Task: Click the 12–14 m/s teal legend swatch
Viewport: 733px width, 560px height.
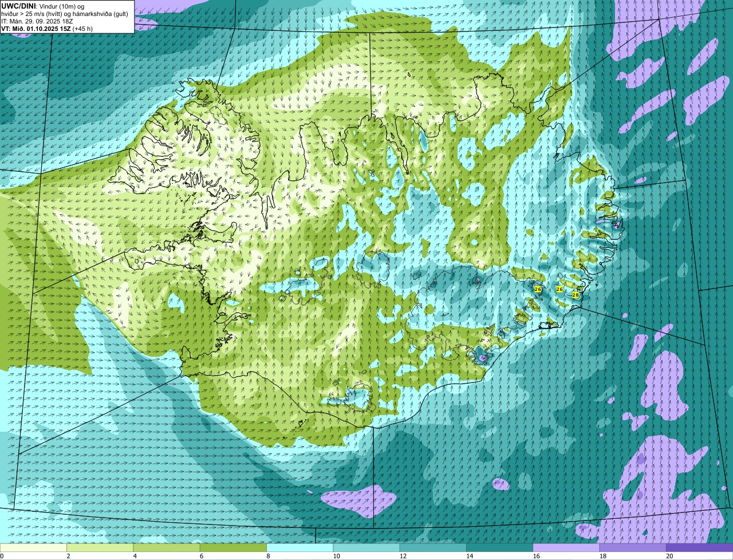Action: pos(433,547)
